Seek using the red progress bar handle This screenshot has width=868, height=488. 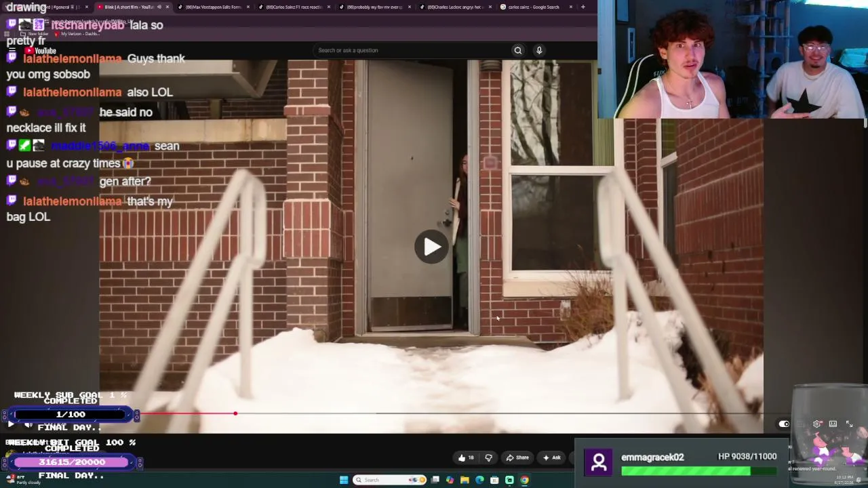click(x=235, y=413)
